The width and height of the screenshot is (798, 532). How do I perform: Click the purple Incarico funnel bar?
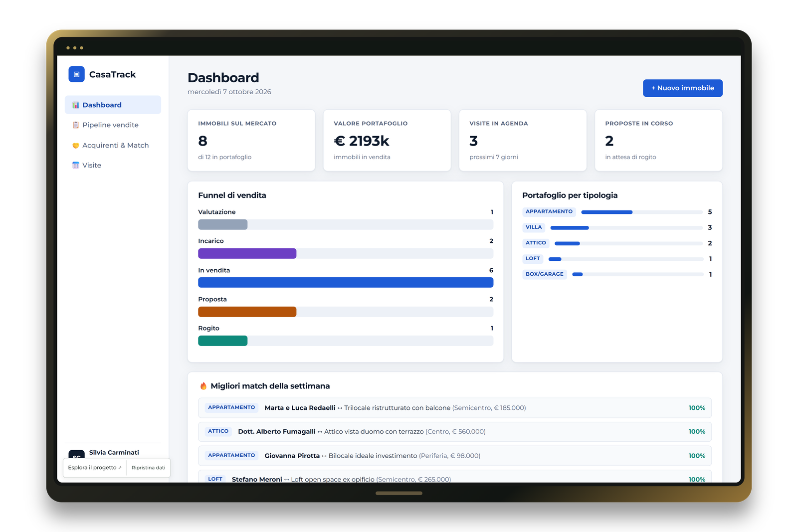[247, 253]
